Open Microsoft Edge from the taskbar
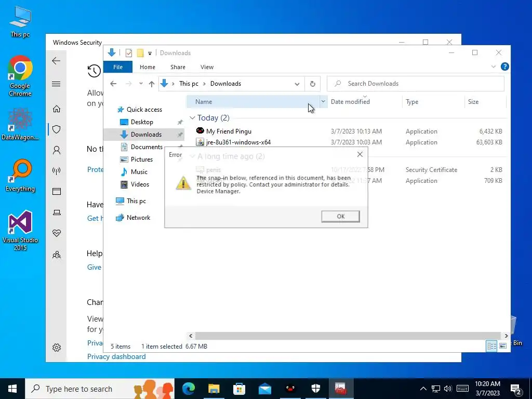This screenshot has width=532, height=399. [189, 389]
